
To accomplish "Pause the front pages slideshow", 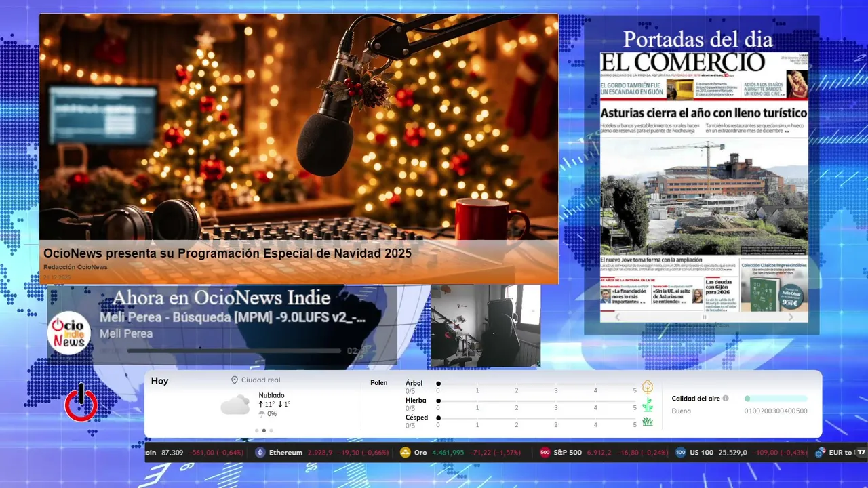I will coord(704,317).
